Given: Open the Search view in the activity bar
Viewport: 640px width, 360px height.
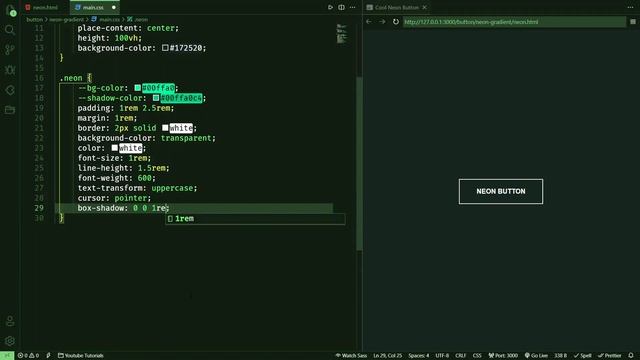Looking at the screenshot, I should [x=10, y=30].
